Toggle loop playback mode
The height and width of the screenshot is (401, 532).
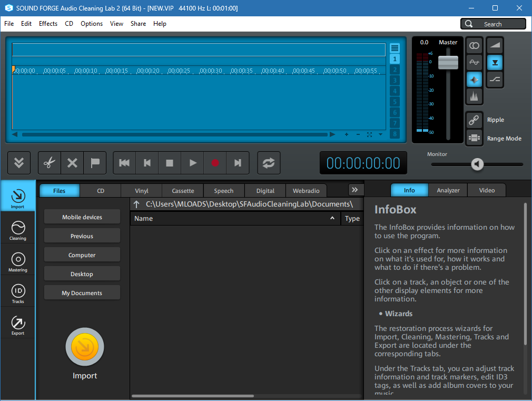pos(269,163)
